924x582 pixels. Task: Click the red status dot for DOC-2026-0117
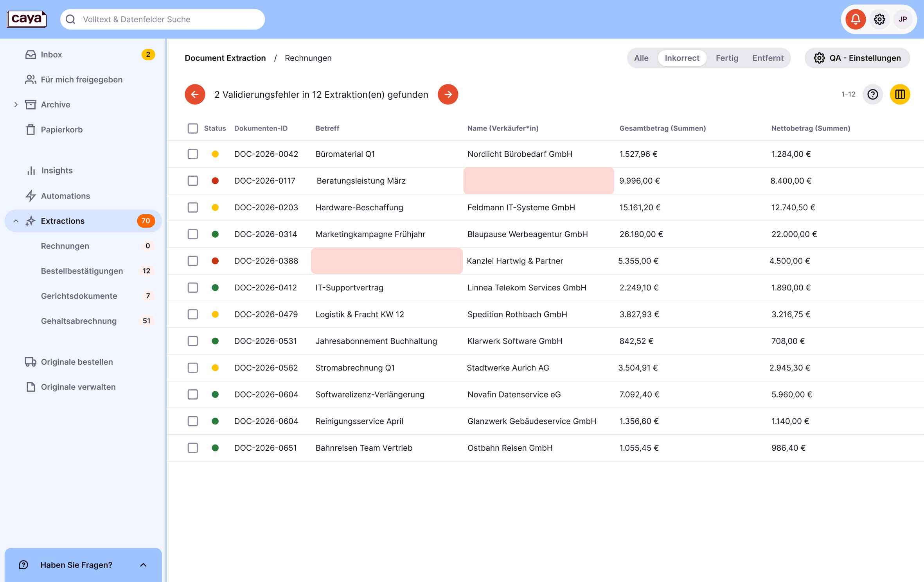[215, 181]
